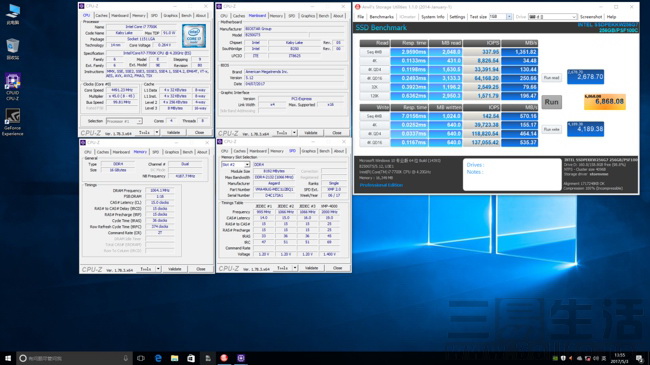Switch to the purple CPU-Z taskbar icon
The image size is (650, 365).
click(241, 358)
